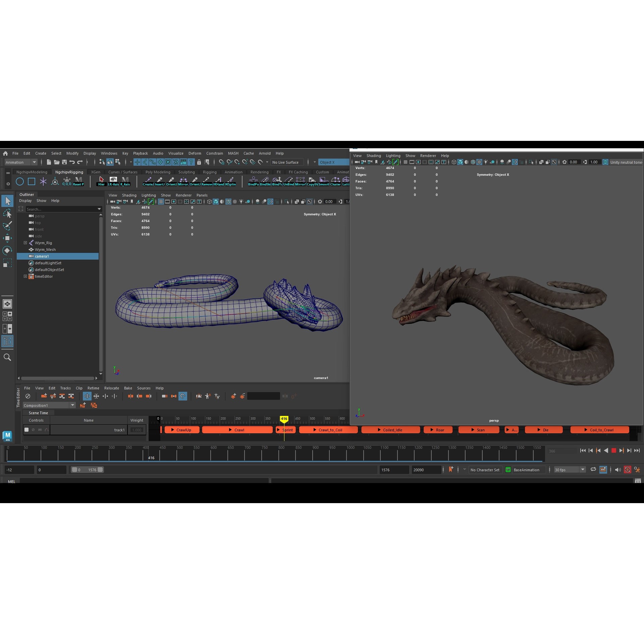Mute playback audio via the speaker icon

click(x=618, y=470)
